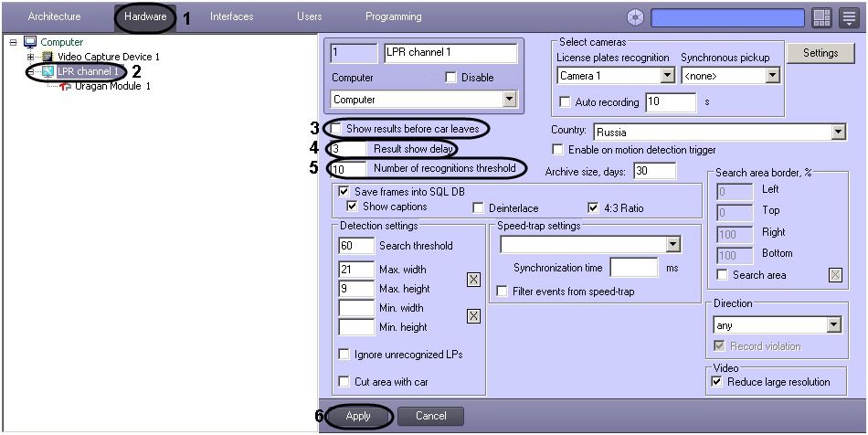This screenshot has height=435, width=868.
Task: Click the LPR channel name field
Action: pyautogui.click(x=450, y=53)
